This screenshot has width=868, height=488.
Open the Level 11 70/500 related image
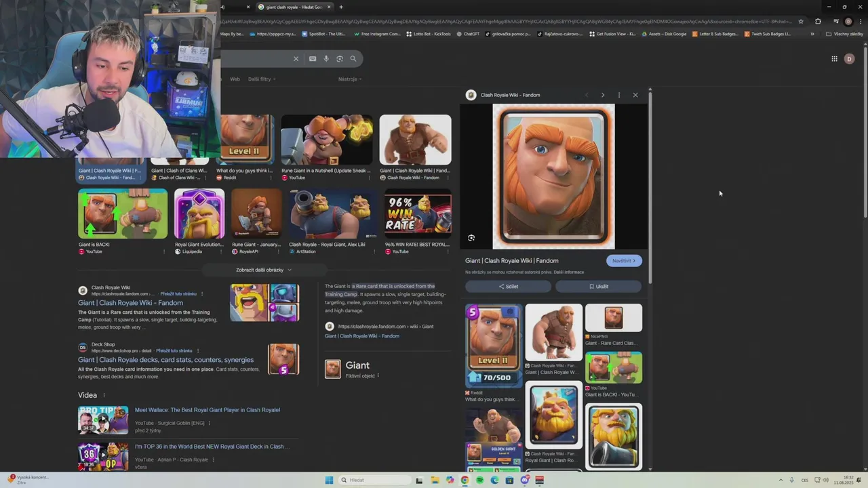coord(494,346)
